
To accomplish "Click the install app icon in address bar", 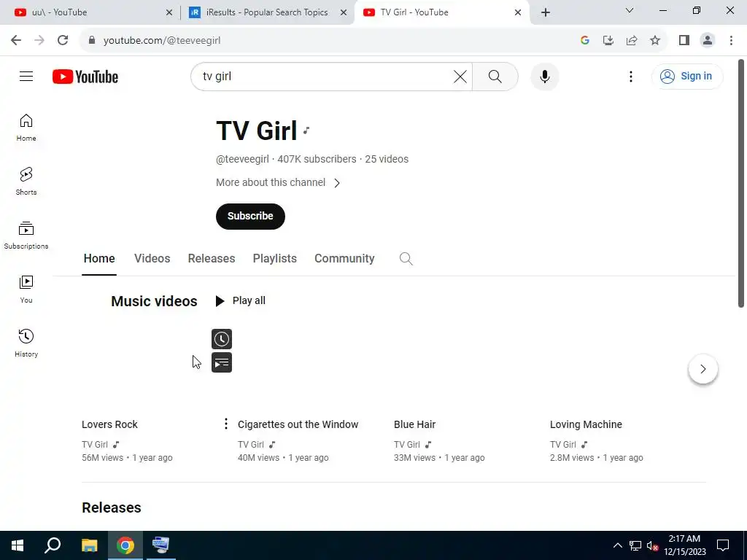I will [x=608, y=41].
